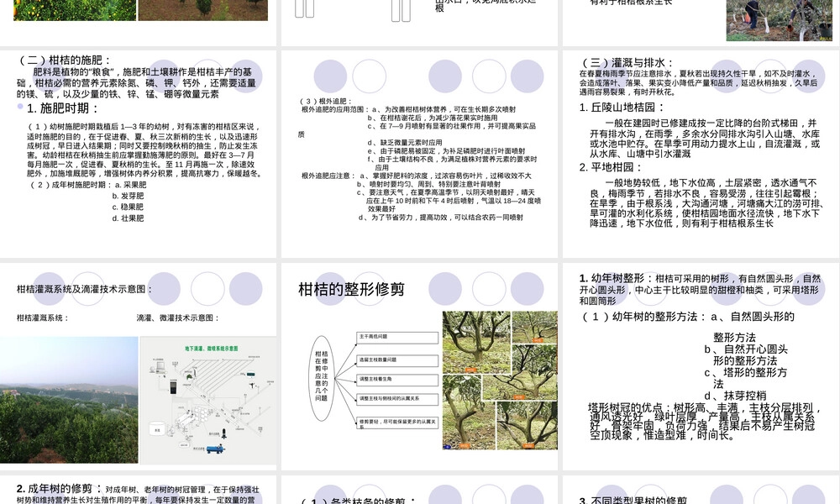Click the label 滴灌、微灌技术示意图:
This screenshot has width=840, height=504.
178,318
